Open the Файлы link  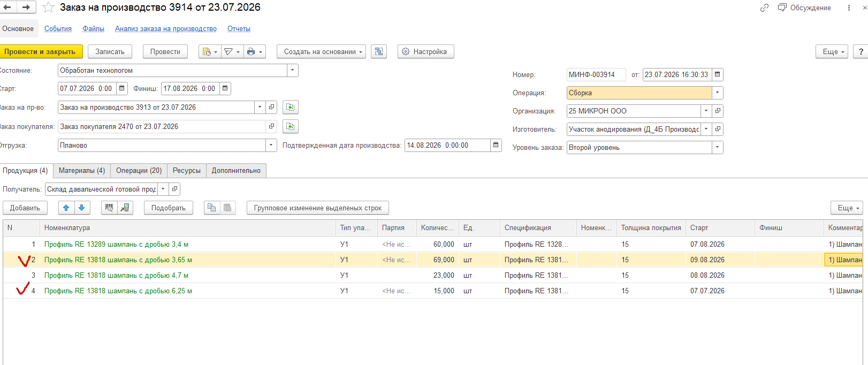[x=93, y=29]
